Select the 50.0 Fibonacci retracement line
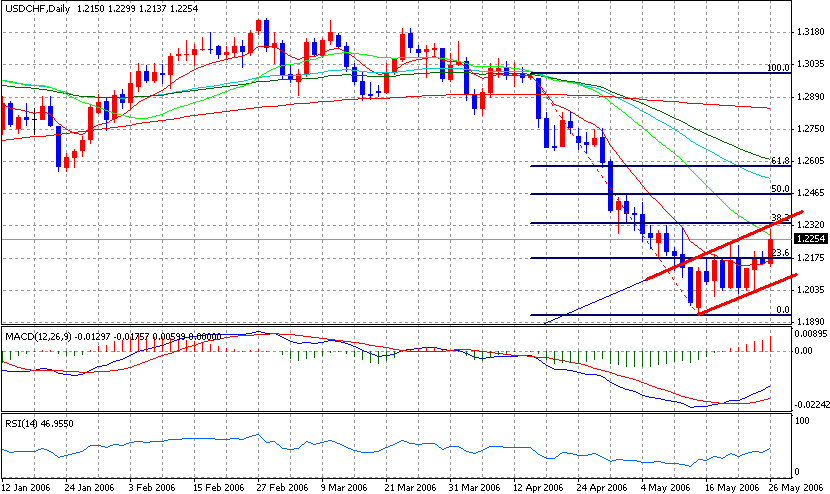Screen dimensions: 830x494 660,194
